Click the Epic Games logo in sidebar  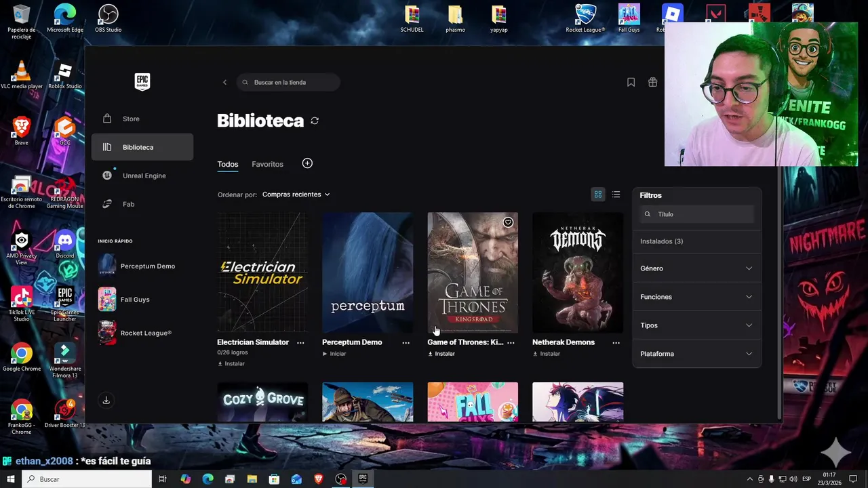pyautogui.click(x=142, y=82)
